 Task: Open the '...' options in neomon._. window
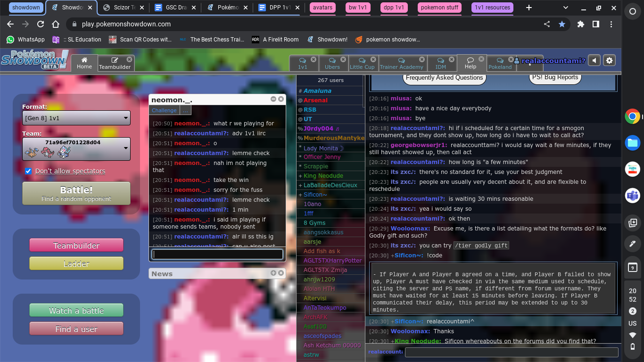[185, 110]
